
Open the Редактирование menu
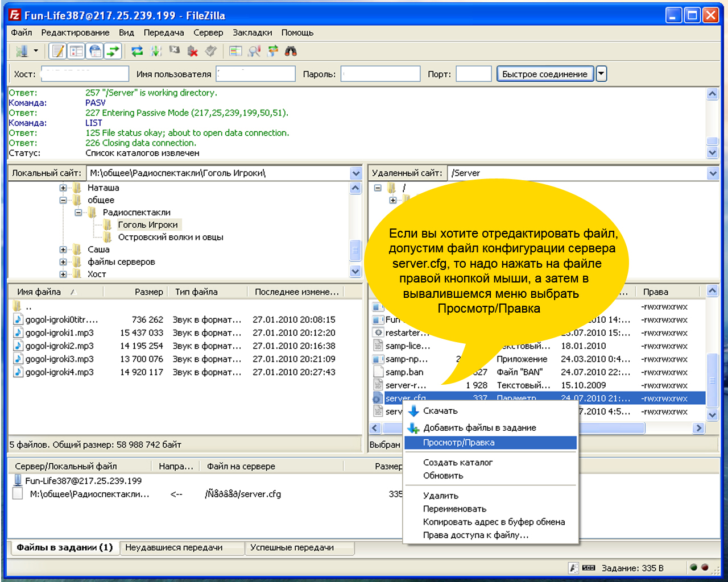(x=75, y=32)
